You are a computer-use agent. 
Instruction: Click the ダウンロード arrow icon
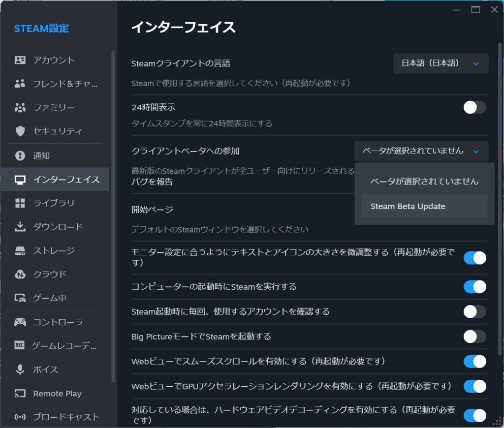[x=20, y=227]
